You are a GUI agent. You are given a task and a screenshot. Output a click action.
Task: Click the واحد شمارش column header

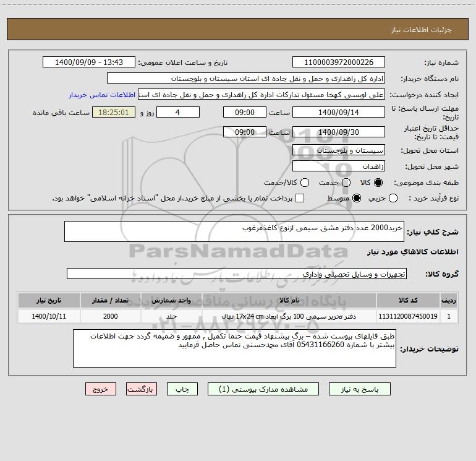pos(171,300)
